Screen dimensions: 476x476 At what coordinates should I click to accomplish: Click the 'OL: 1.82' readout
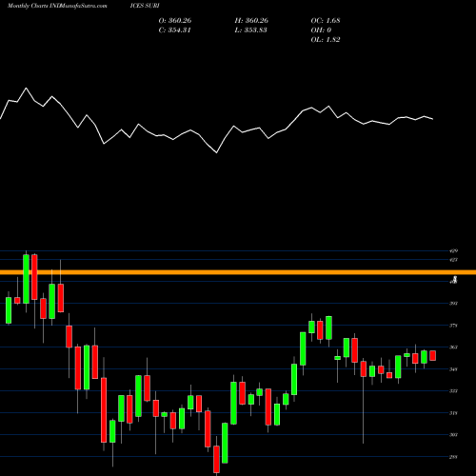(326, 40)
